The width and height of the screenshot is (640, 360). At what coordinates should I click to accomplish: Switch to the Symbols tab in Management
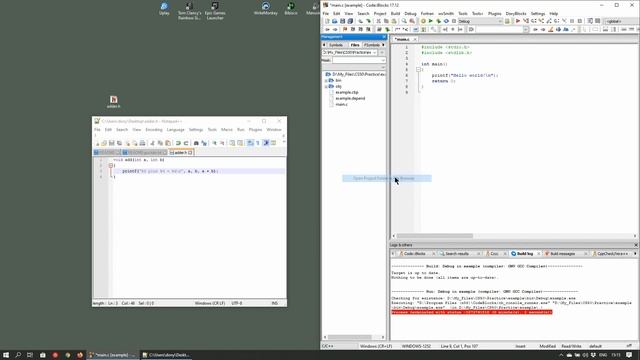point(336,45)
